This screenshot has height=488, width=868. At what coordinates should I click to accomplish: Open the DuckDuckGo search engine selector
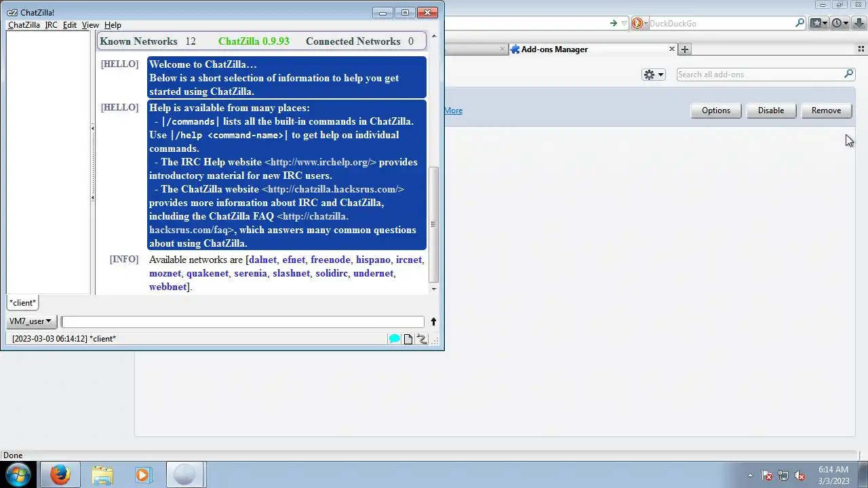(639, 23)
